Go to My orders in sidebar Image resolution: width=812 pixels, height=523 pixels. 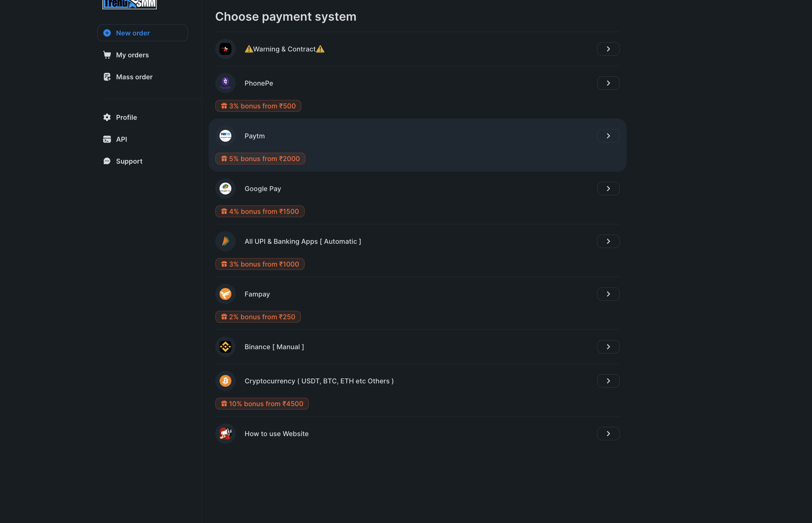(x=132, y=55)
